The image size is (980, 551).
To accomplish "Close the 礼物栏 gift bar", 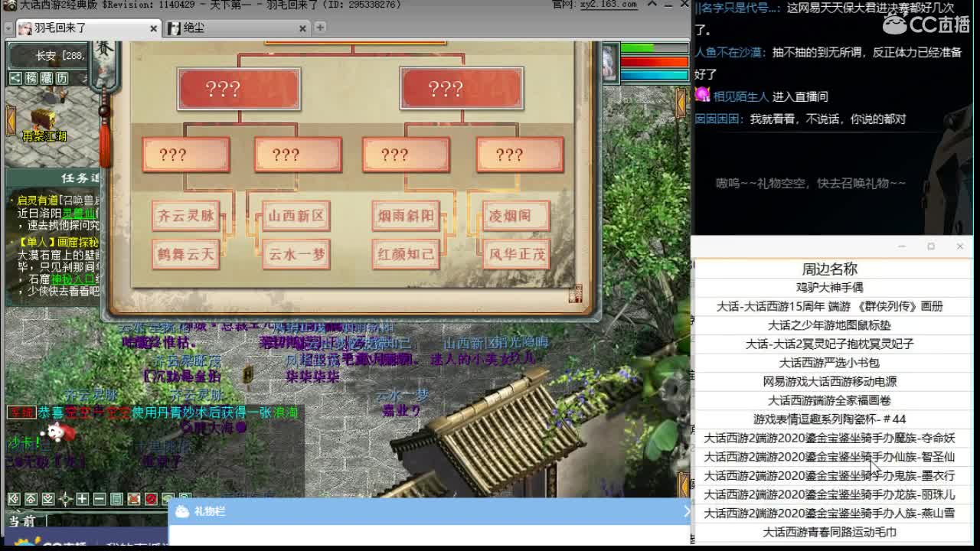I will (686, 511).
